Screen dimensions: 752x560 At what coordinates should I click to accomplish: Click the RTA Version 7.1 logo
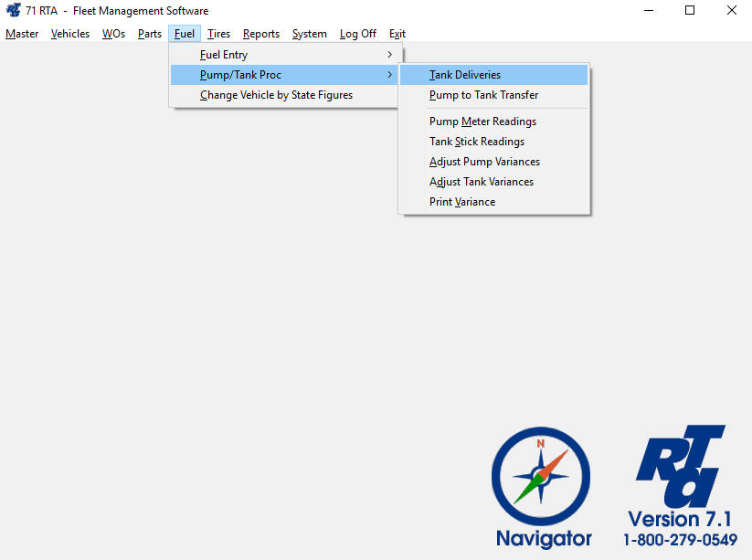tap(681, 485)
